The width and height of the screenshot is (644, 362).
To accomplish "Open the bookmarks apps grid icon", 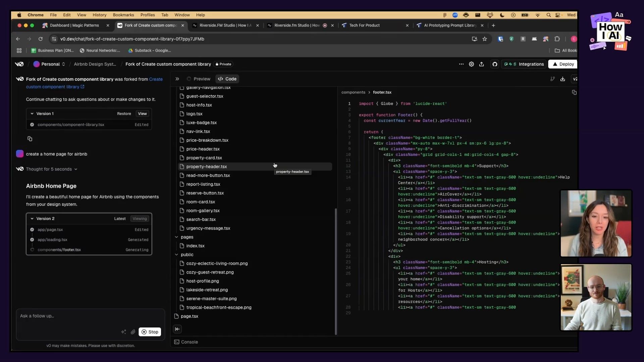I will coord(19,51).
